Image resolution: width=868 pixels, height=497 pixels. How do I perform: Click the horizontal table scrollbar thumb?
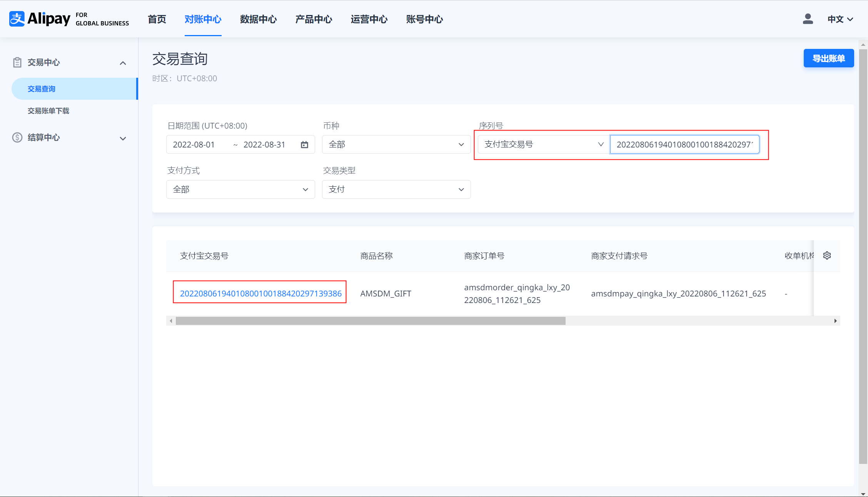point(370,321)
